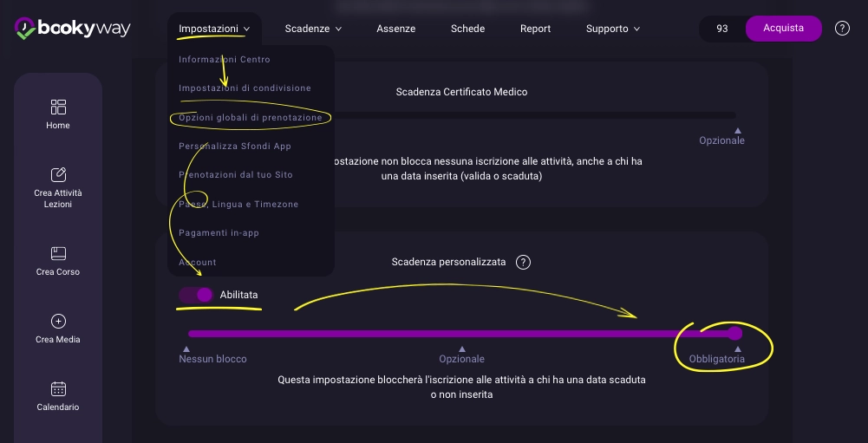Select Opzioni globali di prenotazione
The height and width of the screenshot is (443, 868).
pos(250,117)
